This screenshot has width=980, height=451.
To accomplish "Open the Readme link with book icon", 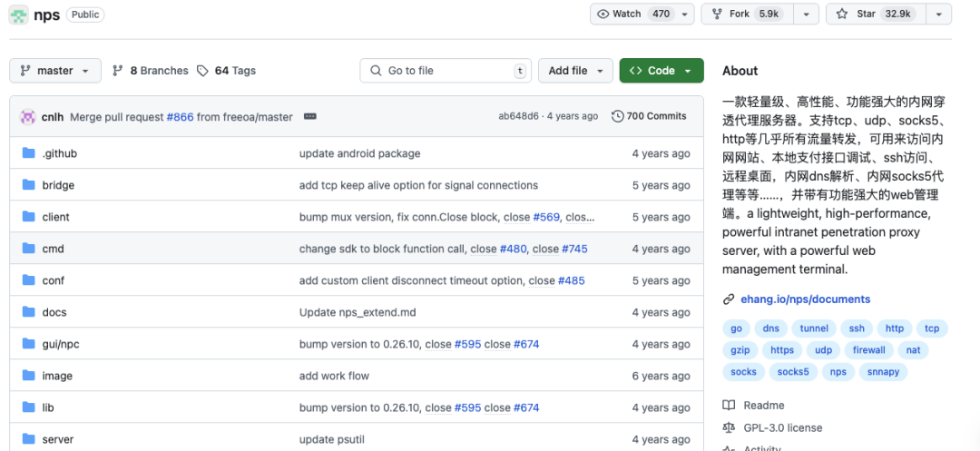I will point(754,406).
